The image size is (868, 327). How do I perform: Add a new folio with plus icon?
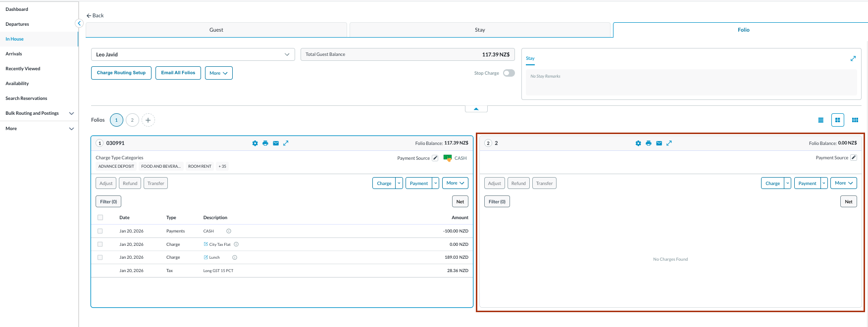tap(148, 120)
